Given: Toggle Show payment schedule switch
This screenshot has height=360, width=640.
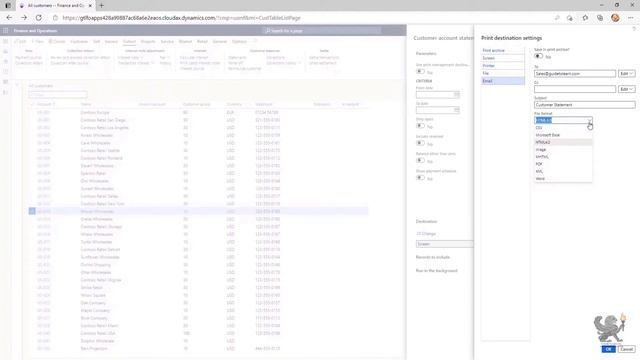Looking at the screenshot, I should (420, 178).
